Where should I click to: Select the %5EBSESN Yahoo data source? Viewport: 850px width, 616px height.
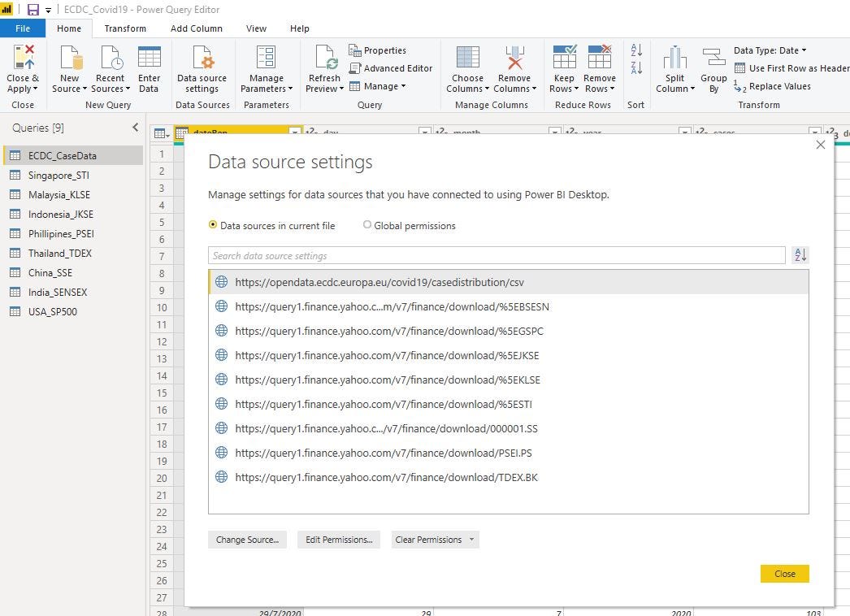tap(509, 306)
